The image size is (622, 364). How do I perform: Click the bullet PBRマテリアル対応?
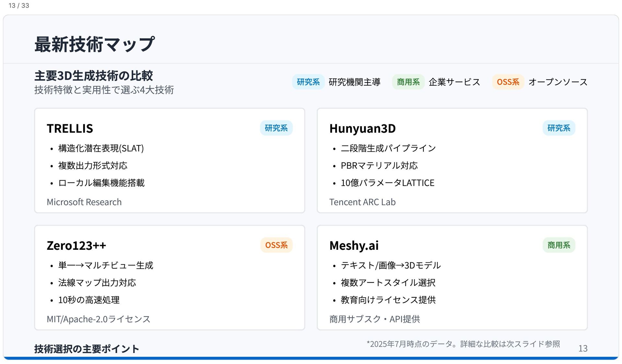click(x=379, y=166)
